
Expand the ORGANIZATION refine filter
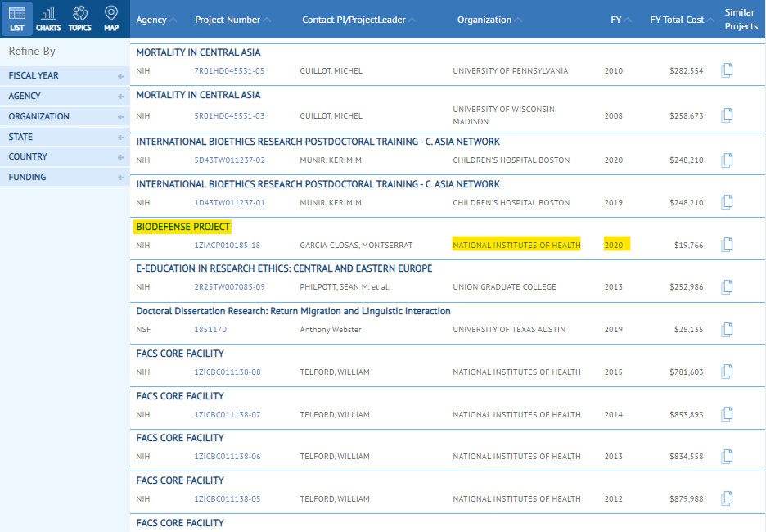[x=65, y=117]
